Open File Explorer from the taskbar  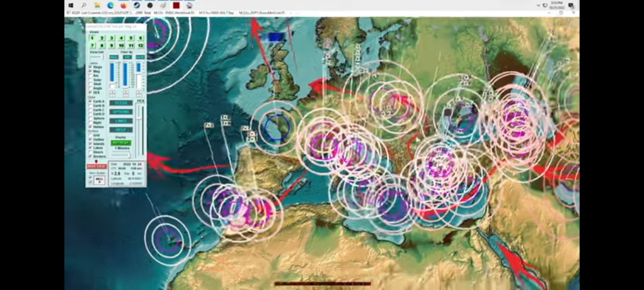97,5
